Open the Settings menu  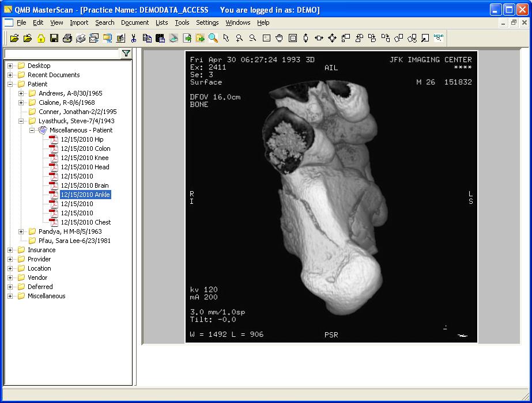(207, 22)
